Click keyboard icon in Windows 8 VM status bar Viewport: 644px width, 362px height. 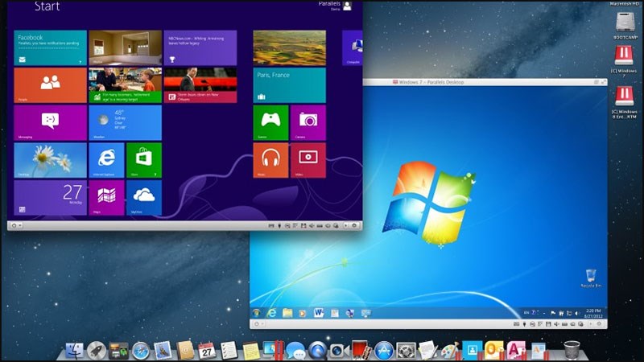click(271, 226)
